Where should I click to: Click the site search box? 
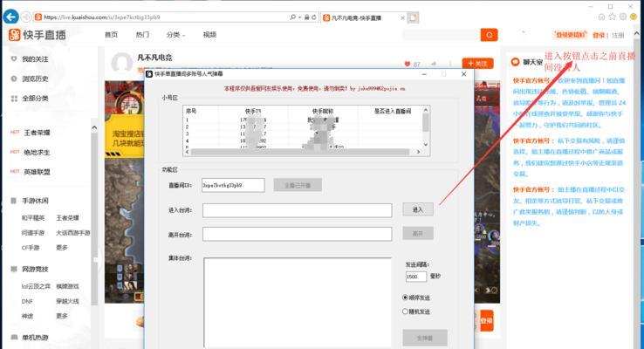442,35
